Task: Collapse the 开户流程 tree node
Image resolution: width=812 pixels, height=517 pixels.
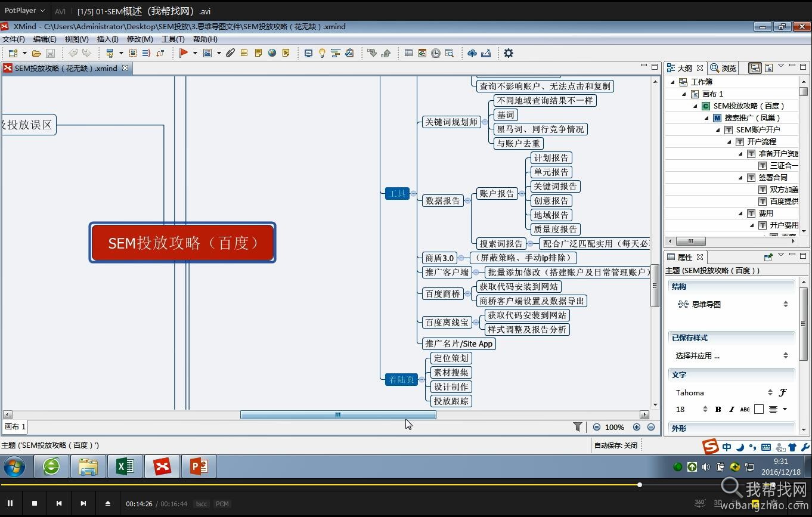Action: click(x=730, y=141)
